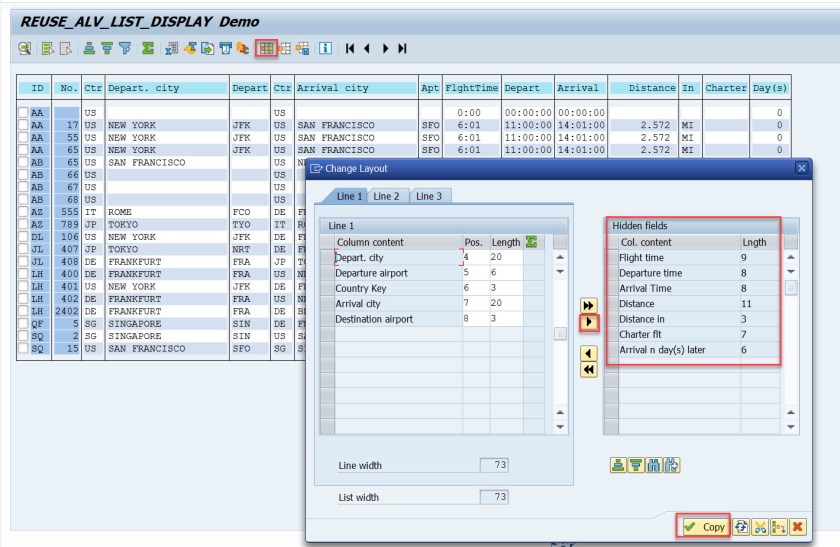Tick the checkbox for row AA 55

point(23,138)
